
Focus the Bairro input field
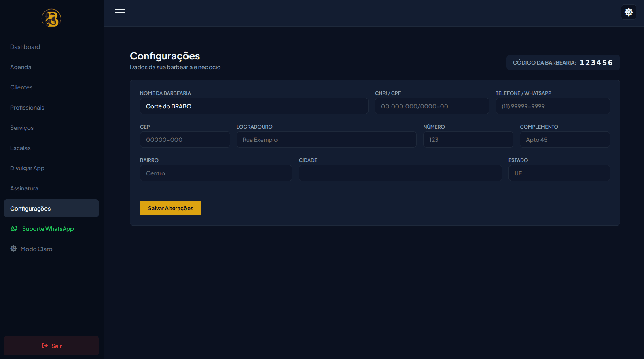216,173
